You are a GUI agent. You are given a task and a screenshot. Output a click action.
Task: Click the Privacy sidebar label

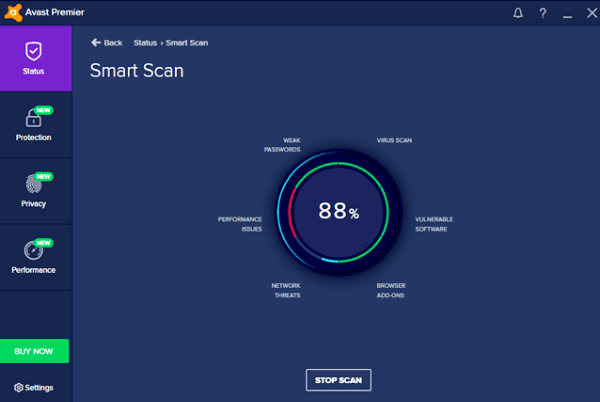[33, 203]
